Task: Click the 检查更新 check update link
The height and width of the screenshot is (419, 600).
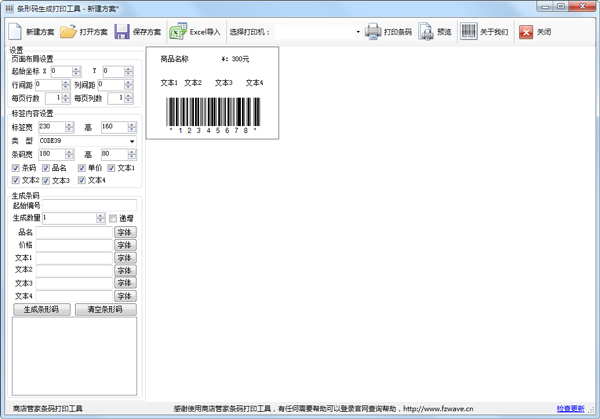Action: click(x=571, y=409)
